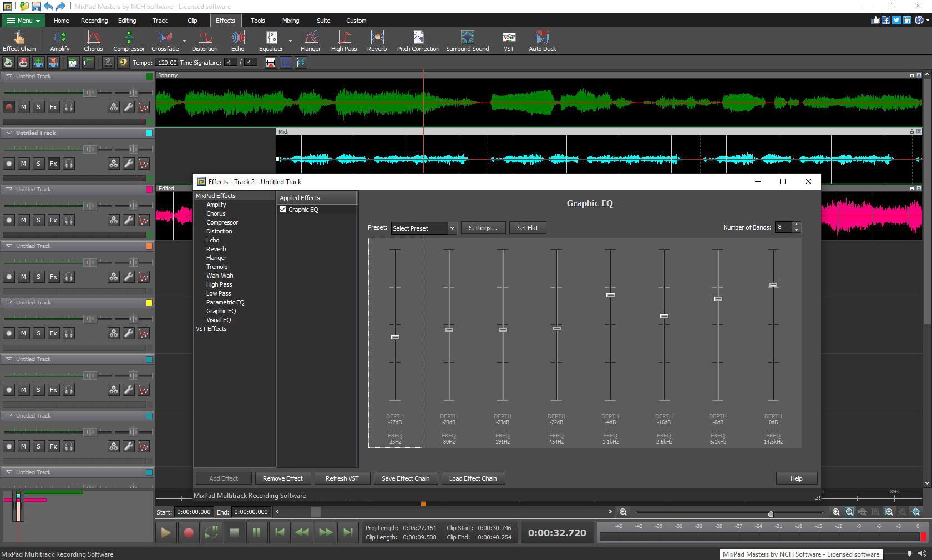The width and height of the screenshot is (932, 560).
Task: Switch to the Mixing tab
Action: point(290,21)
